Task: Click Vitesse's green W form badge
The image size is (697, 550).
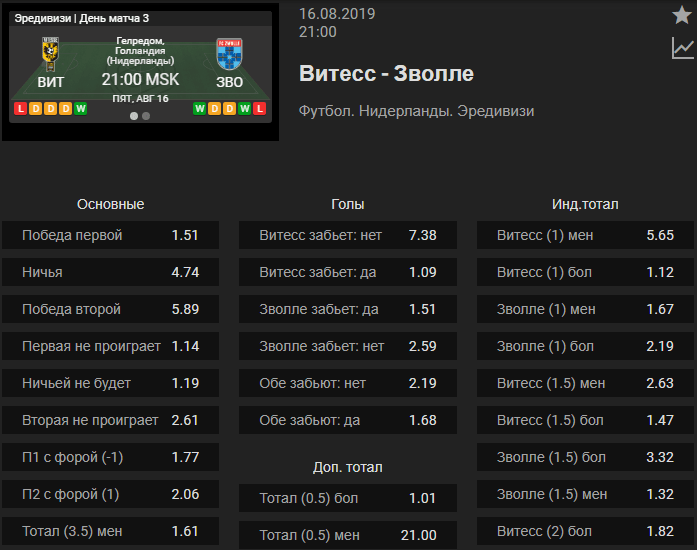Action: [80, 108]
